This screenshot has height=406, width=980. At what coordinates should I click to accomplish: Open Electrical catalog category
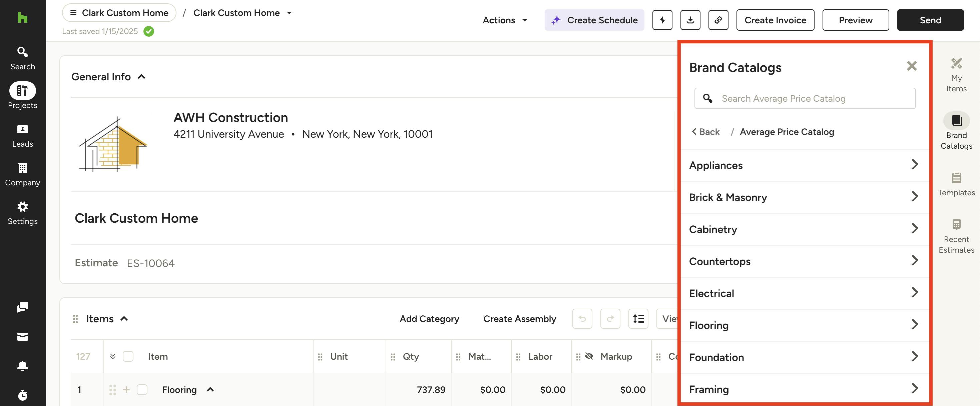(x=804, y=293)
